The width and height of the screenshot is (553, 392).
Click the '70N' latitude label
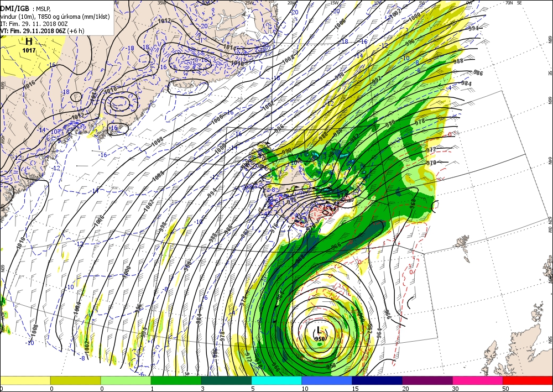click(509, 2)
